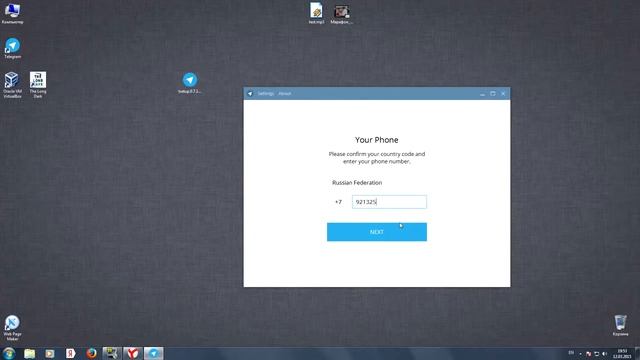Open the volume tray icon
Screen dimensions: 640x360
604,354
